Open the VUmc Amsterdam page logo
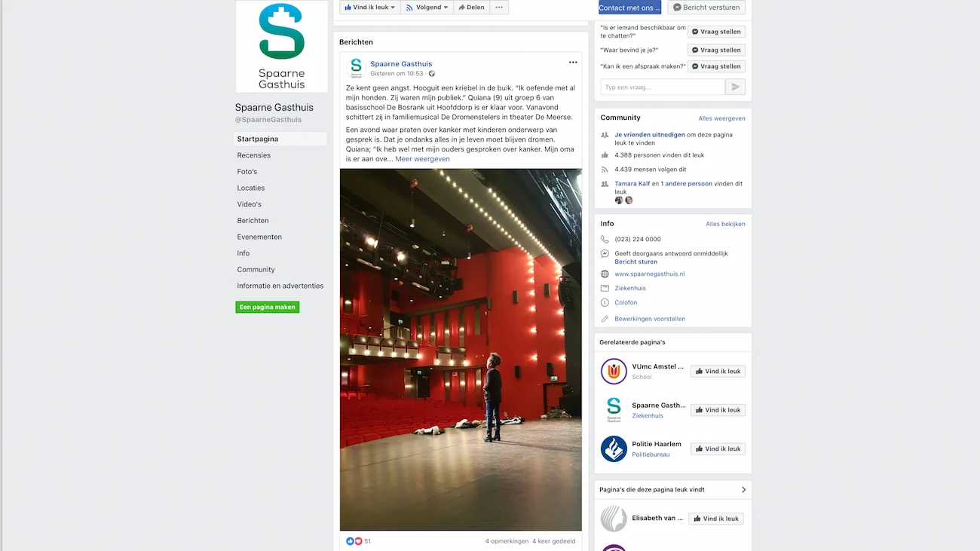This screenshot has height=551, width=980. pyautogui.click(x=614, y=372)
